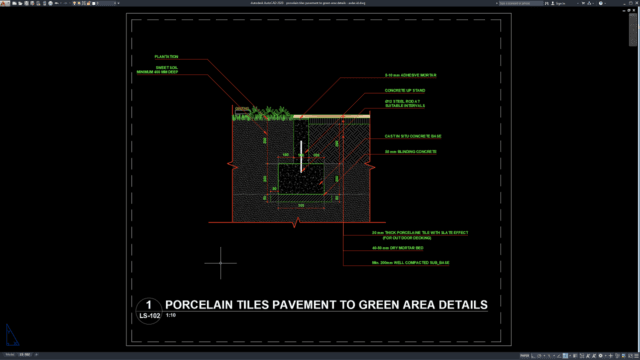Toggle Isometric drafting in the status bar
Screen dimensions: 640x360
549,356
